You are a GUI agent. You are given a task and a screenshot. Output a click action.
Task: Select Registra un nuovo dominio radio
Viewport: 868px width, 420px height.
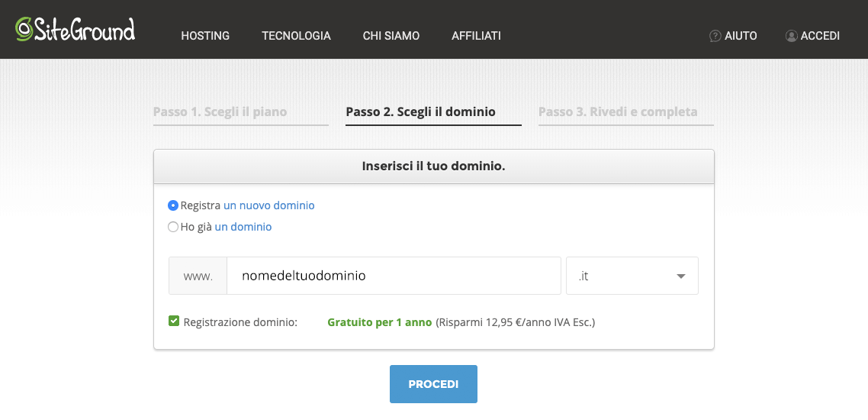pyautogui.click(x=172, y=205)
